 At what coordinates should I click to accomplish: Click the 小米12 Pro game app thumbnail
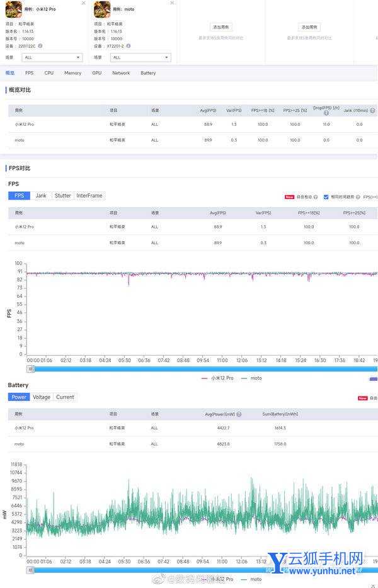pos(13,9)
